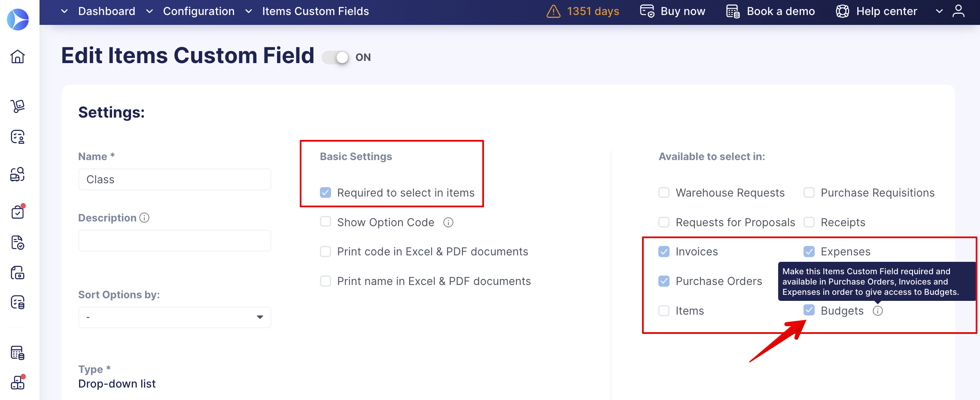Expand the chevron next to user icon
This screenshot has height=400, width=980.
939,11
